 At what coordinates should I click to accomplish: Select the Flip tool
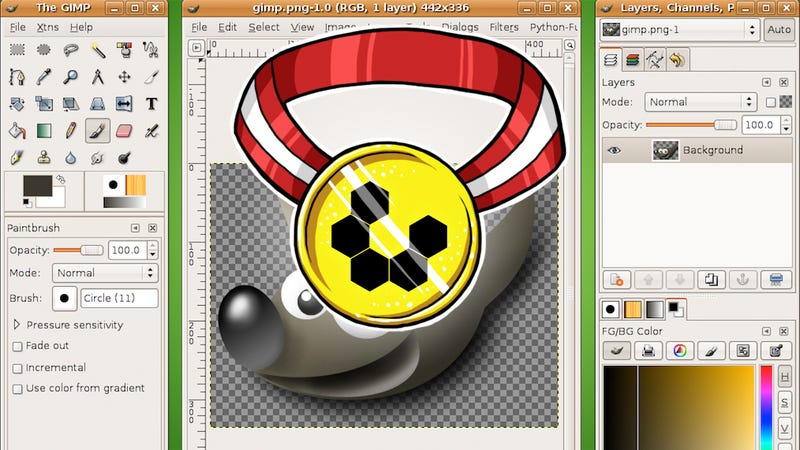124,104
